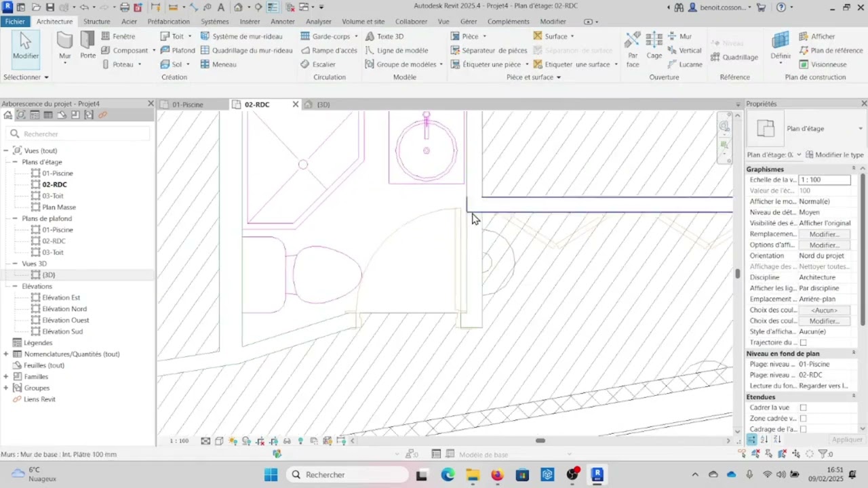Collapse the Vues (tout) tree node

(6, 150)
